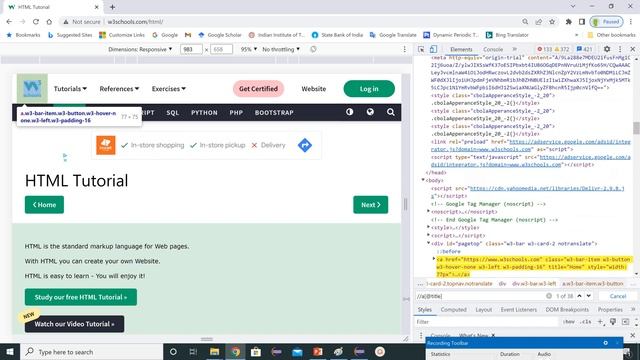Click Watch our Video Tutorial
The height and width of the screenshot is (360, 640).
[74, 324]
